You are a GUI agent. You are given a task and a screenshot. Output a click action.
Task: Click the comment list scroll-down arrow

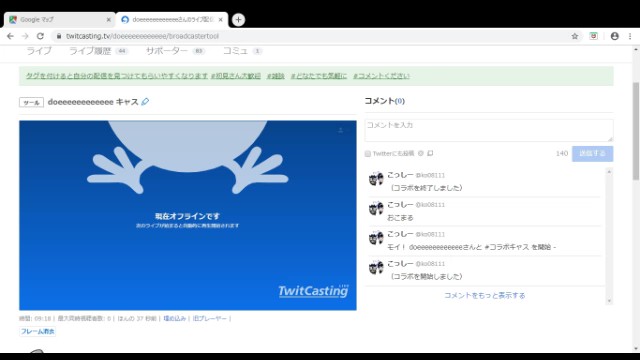click(609, 301)
